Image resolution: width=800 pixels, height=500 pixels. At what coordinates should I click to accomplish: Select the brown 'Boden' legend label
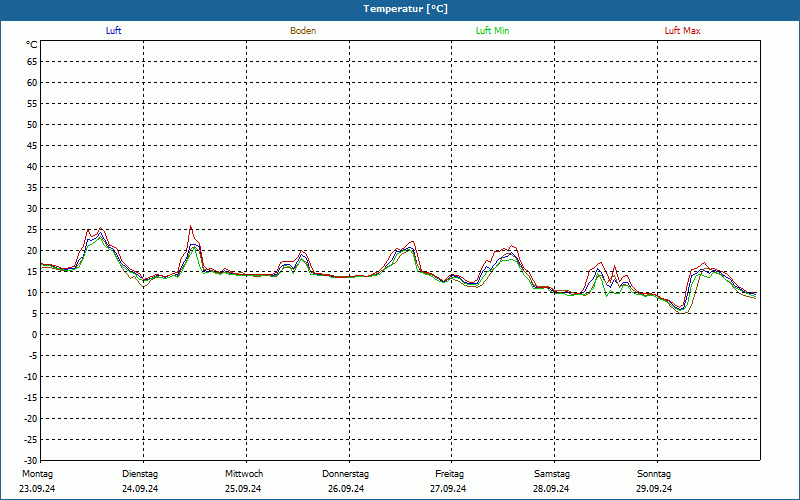click(x=303, y=31)
